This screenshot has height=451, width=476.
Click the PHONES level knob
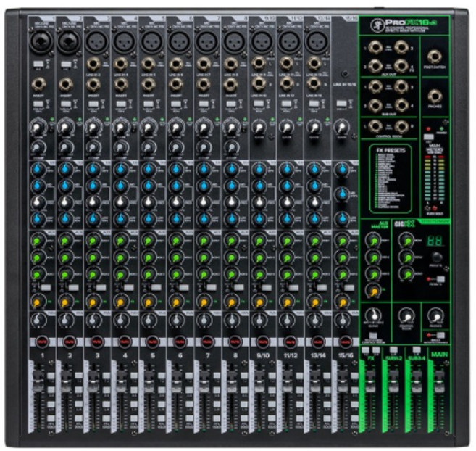pos(435,316)
